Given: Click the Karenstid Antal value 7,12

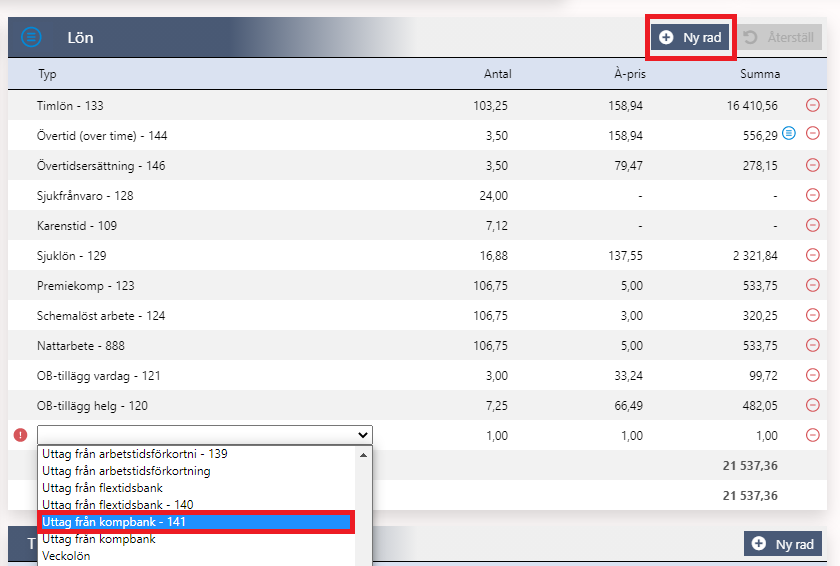Looking at the screenshot, I should pos(497,225).
